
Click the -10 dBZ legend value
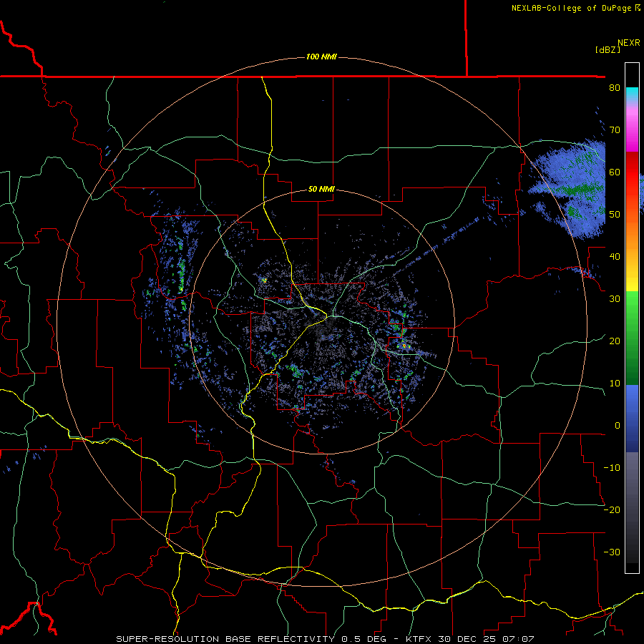coord(612,468)
